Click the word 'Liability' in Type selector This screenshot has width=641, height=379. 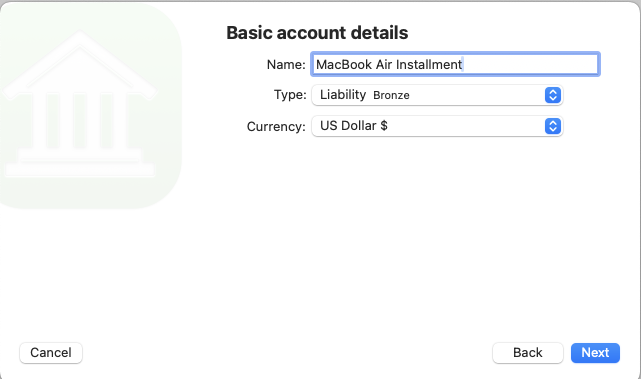tap(343, 95)
